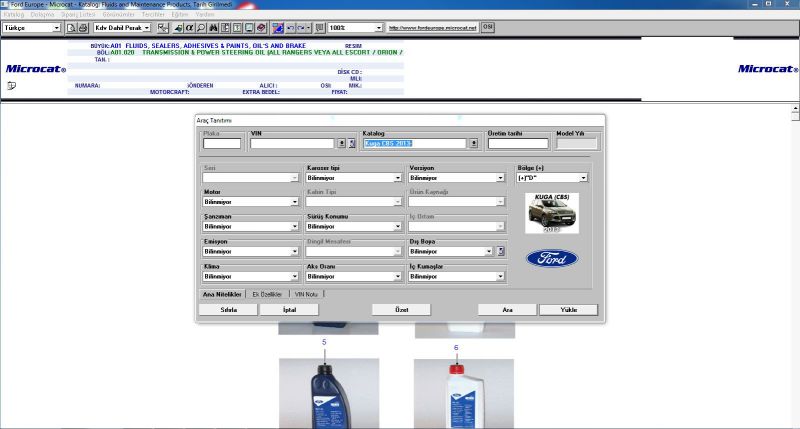800x429 pixels.
Task: Open the Dolaşma menu
Action: (42, 15)
